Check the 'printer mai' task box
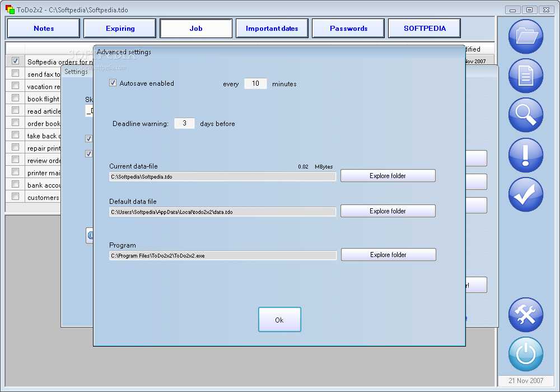Screen dimensions: 560x392 point(15,172)
